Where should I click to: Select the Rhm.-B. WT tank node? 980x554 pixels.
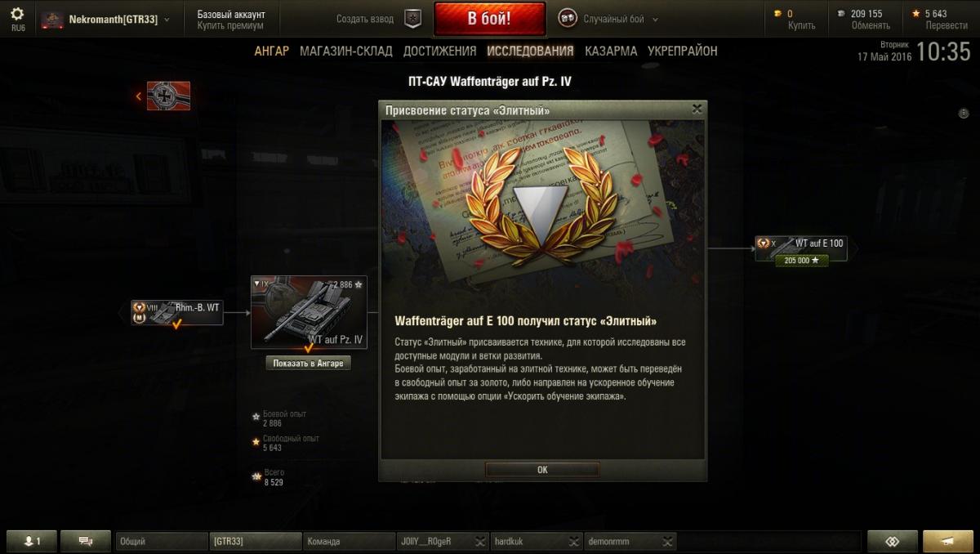[177, 312]
